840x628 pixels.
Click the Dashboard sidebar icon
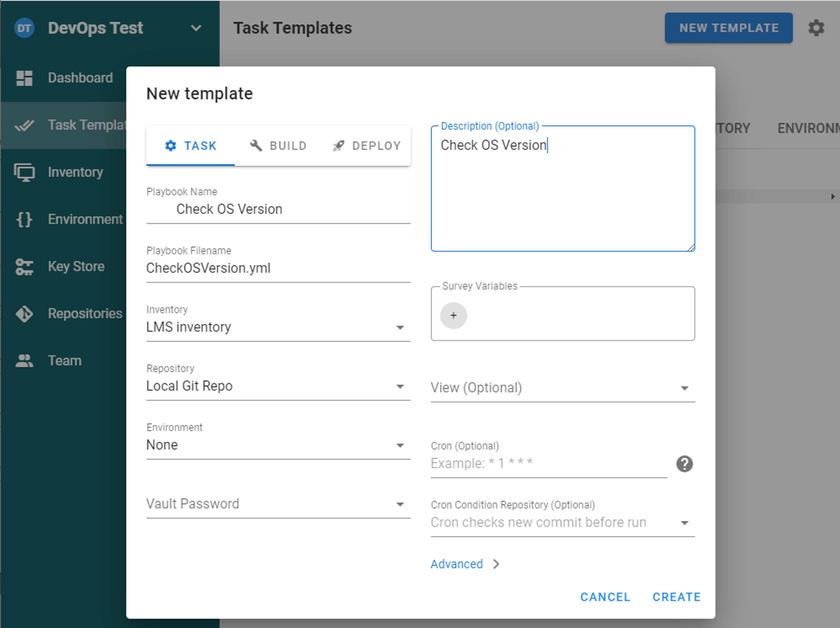(x=24, y=78)
